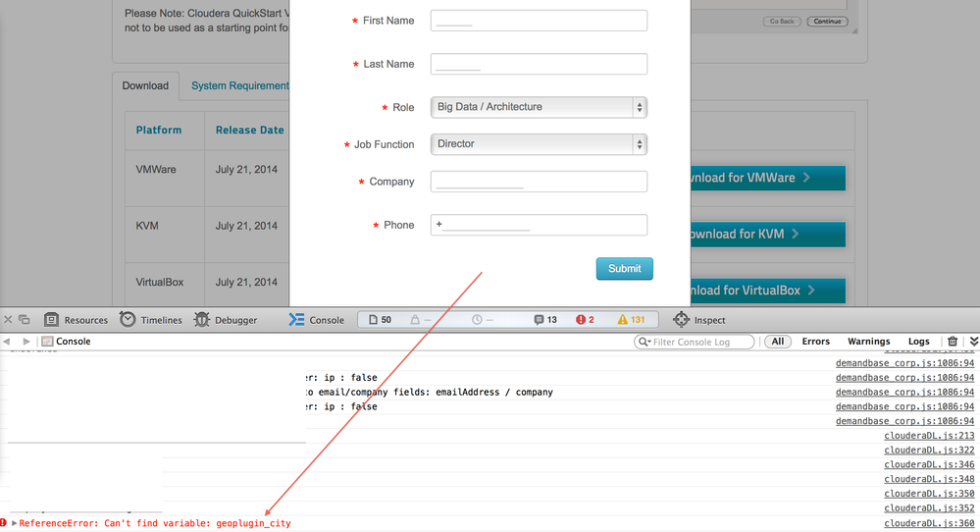Click the Download for KVM button

tap(768, 235)
